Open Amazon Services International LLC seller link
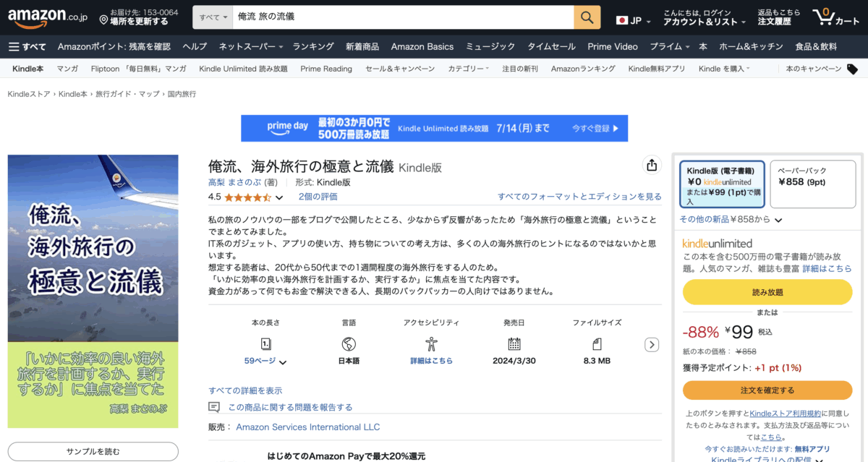 (x=308, y=427)
